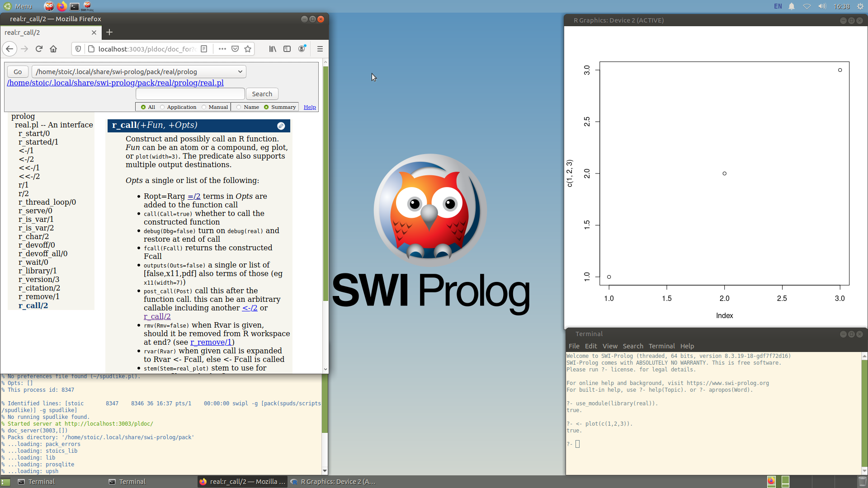Open the volume control

click(x=822, y=6)
